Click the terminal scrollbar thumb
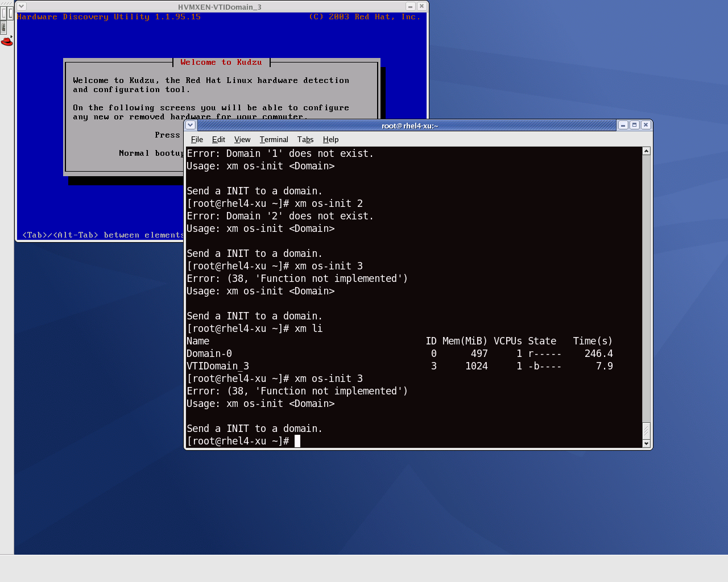This screenshot has height=582, width=728. pyautogui.click(x=646, y=430)
